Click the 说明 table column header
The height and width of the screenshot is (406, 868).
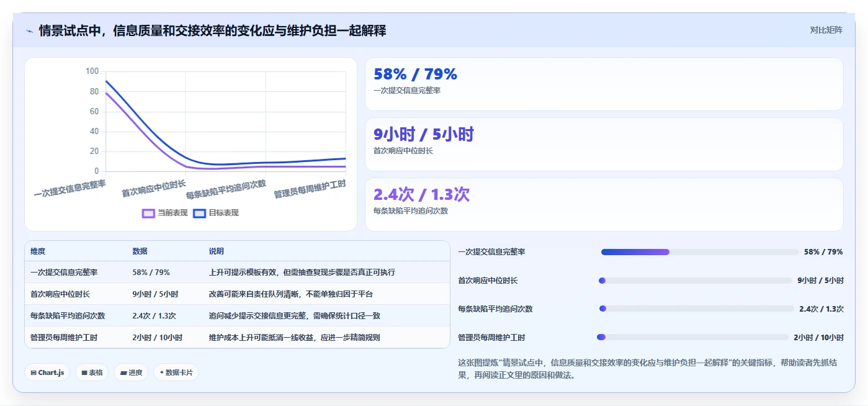coord(217,251)
